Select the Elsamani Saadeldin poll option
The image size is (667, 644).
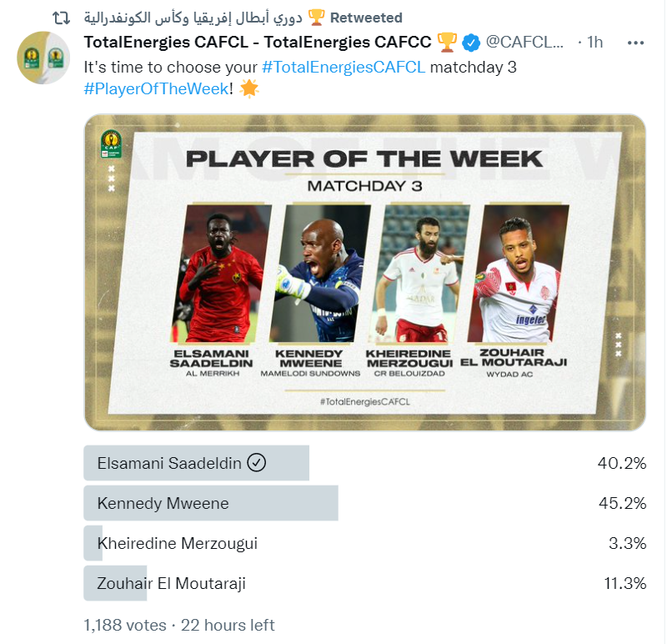(364, 463)
